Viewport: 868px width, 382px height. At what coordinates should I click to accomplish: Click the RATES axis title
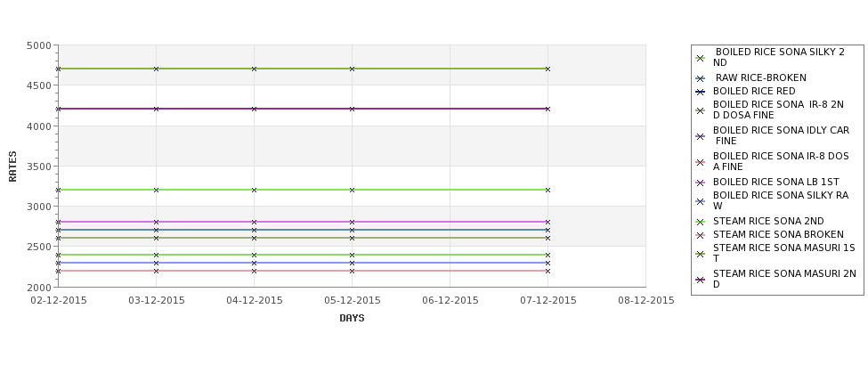coord(12,167)
